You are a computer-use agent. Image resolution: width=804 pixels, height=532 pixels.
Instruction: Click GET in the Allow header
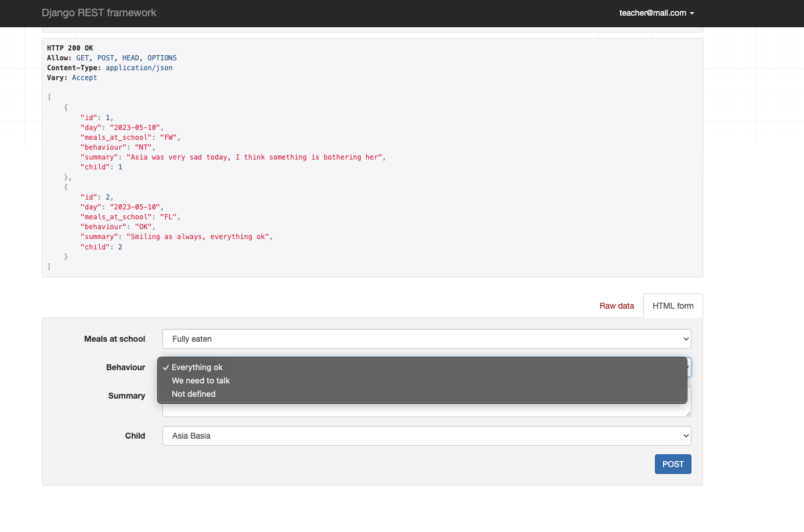82,57
